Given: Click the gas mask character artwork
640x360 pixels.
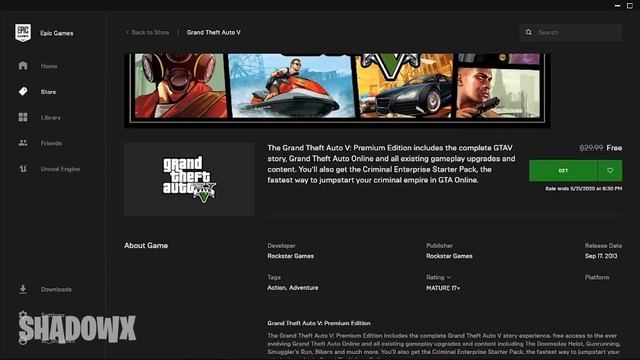Looking at the screenshot, I should (181, 86).
